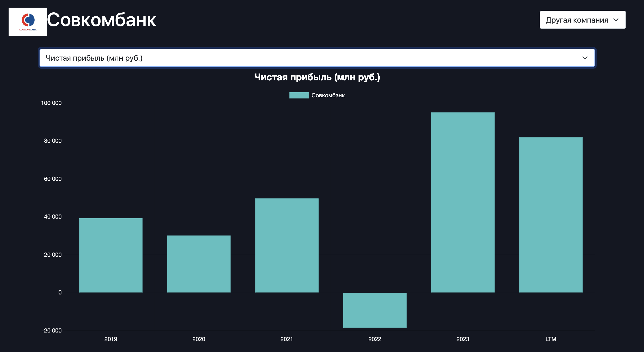Click the tallest 2023 bar
The image size is (644, 352).
(x=463, y=202)
